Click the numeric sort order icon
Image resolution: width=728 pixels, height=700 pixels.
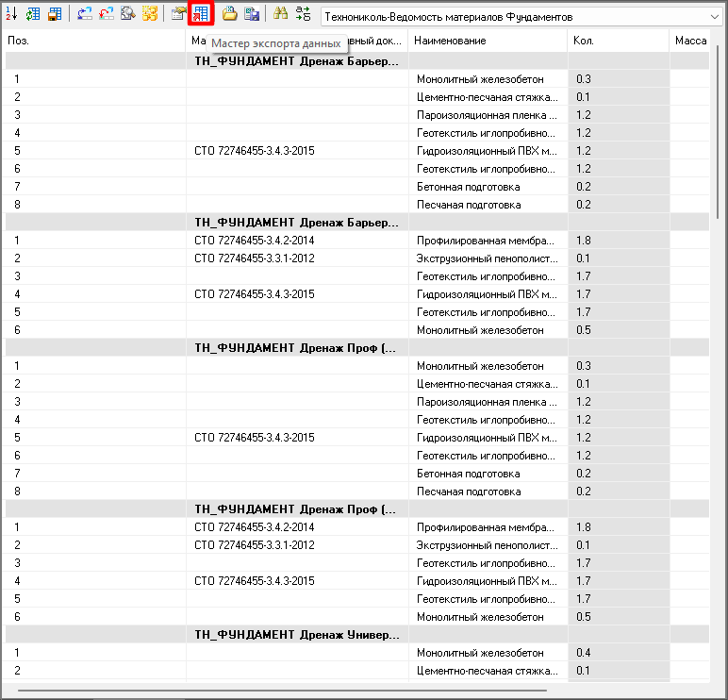(x=11, y=14)
